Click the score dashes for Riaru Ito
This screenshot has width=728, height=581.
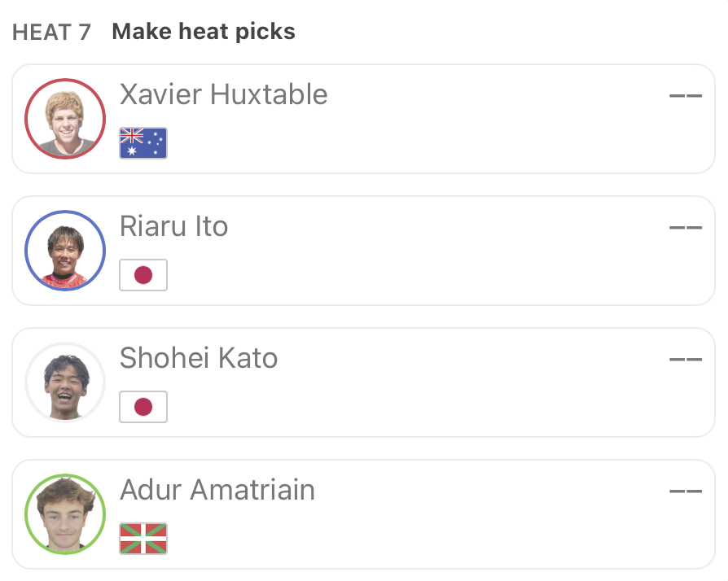pos(685,227)
